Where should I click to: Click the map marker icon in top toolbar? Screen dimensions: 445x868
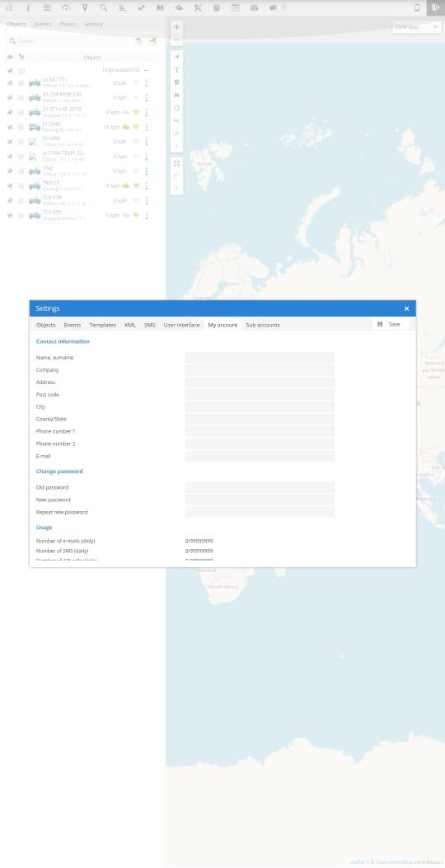(x=84, y=7)
